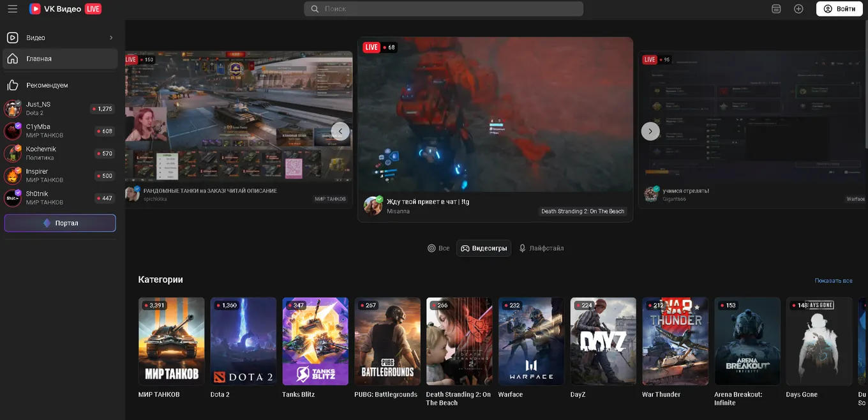The height and width of the screenshot is (420, 868).
Task: Click stream title учимся стрелять!
Action: [685, 191]
